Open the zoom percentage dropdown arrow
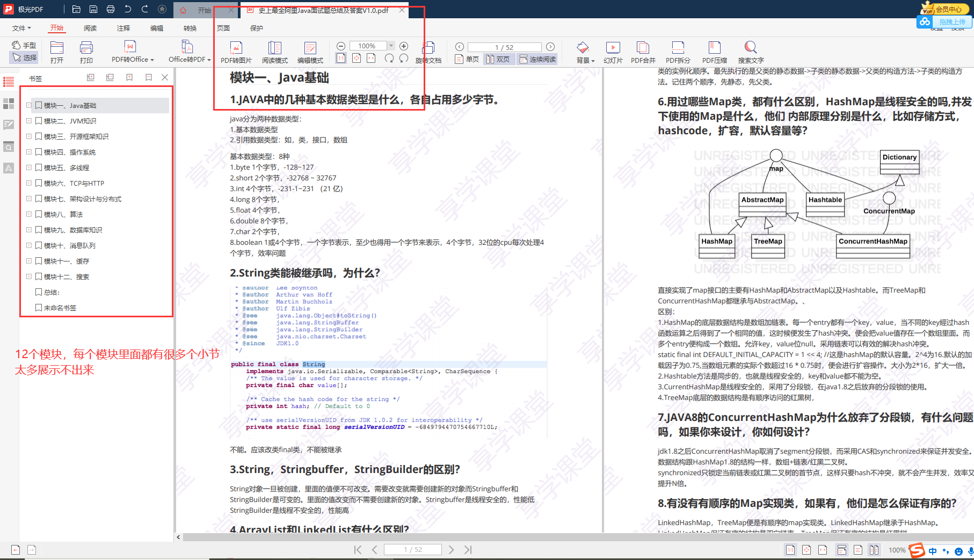The width and height of the screenshot is (974, 560). point(391,46)
